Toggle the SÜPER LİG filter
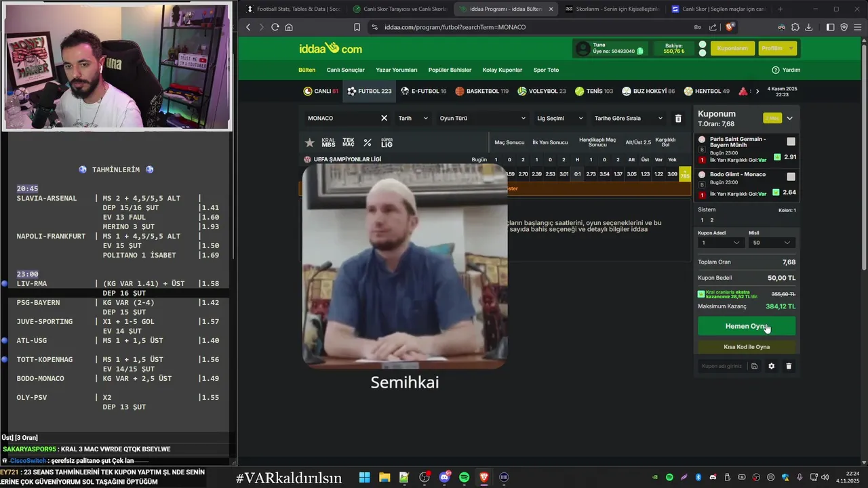 387,143
